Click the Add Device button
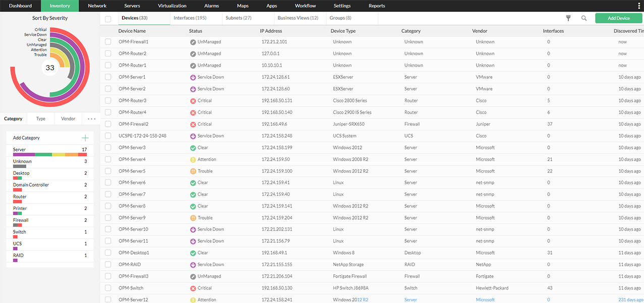 (x=618, y=18)
